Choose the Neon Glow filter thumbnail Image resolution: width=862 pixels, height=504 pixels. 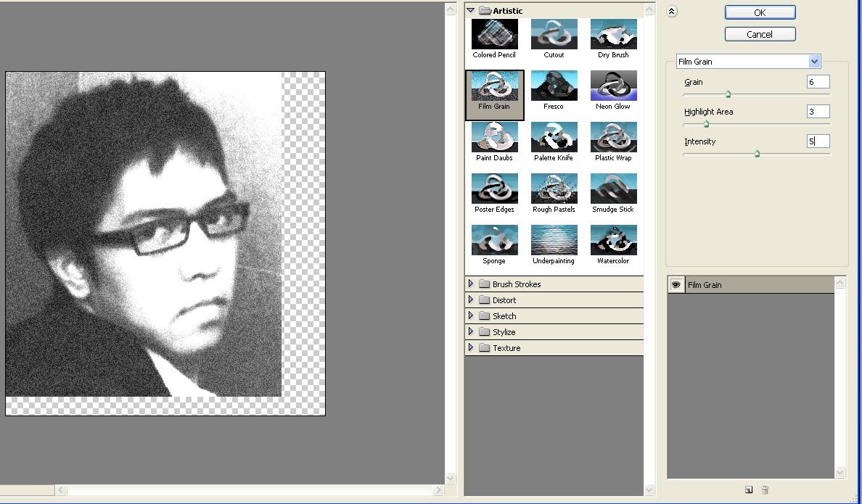(x=613, y=86)
